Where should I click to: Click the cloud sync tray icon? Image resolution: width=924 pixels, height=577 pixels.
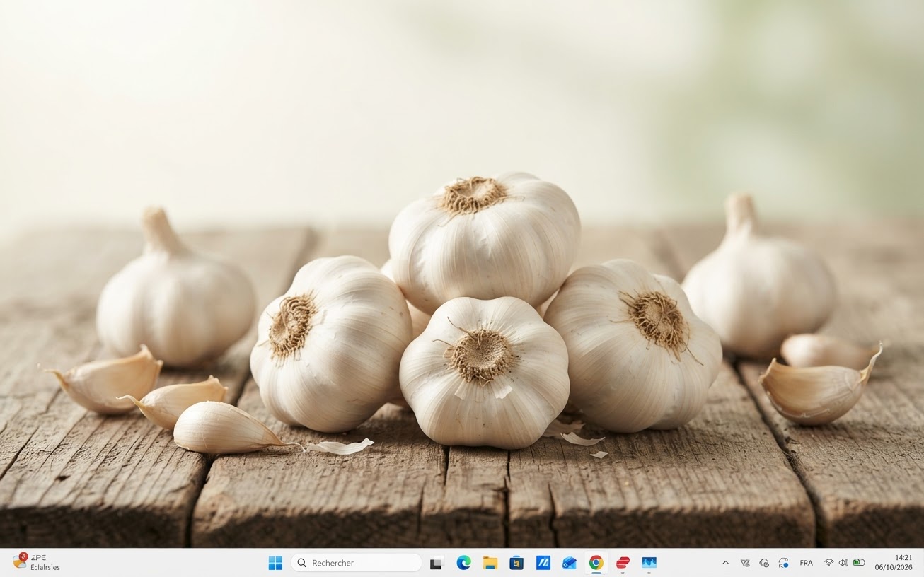pos(764,563)
